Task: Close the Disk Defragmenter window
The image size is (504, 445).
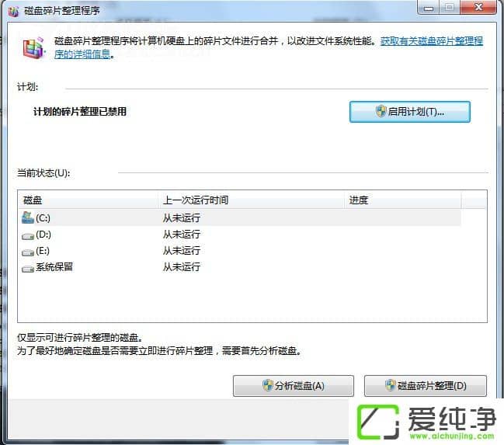Action: (x=478, y=8)
